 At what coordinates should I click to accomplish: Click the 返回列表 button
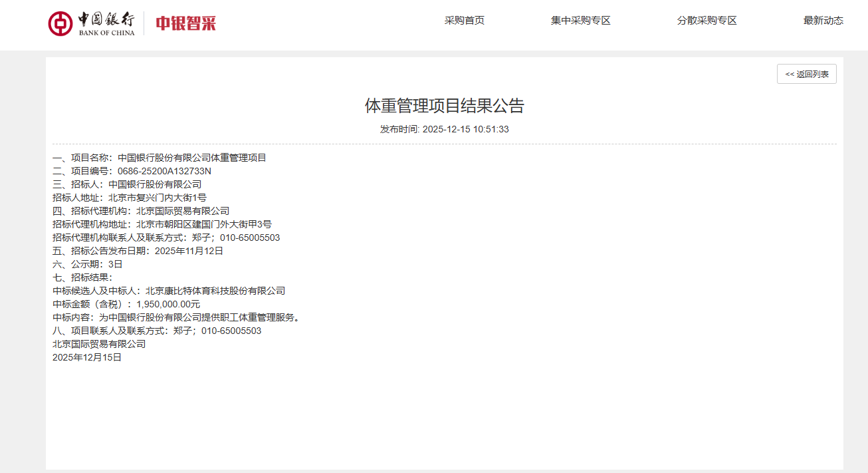(x=807, y=74)
